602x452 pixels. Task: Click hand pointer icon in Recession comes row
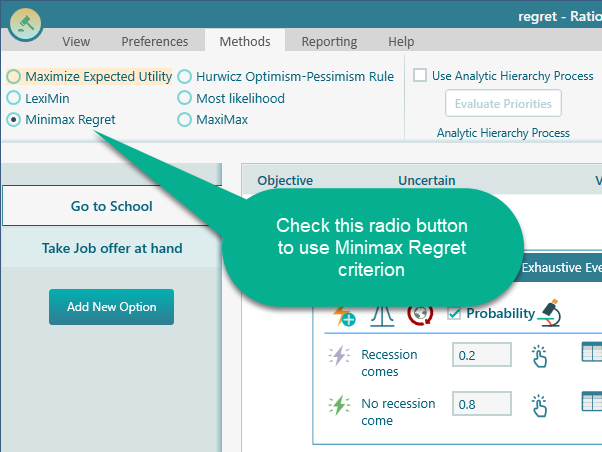540,357
